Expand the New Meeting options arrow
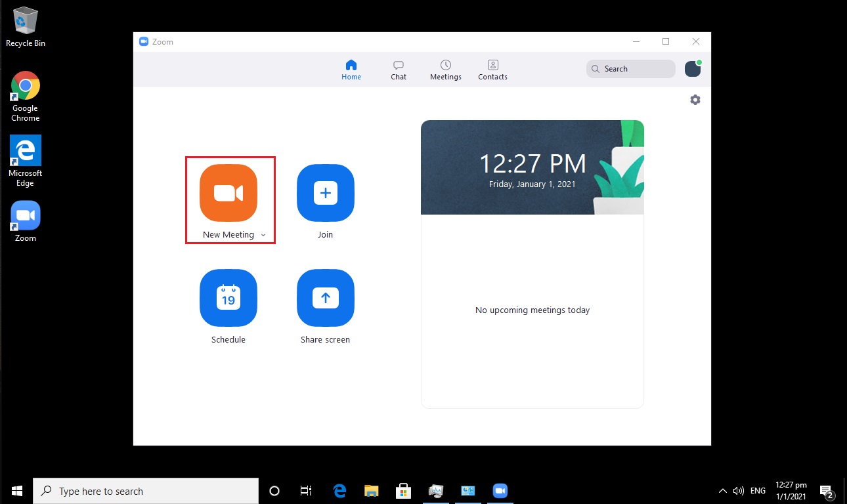Viewport: 847px width, 504px height. pos(263,235)
